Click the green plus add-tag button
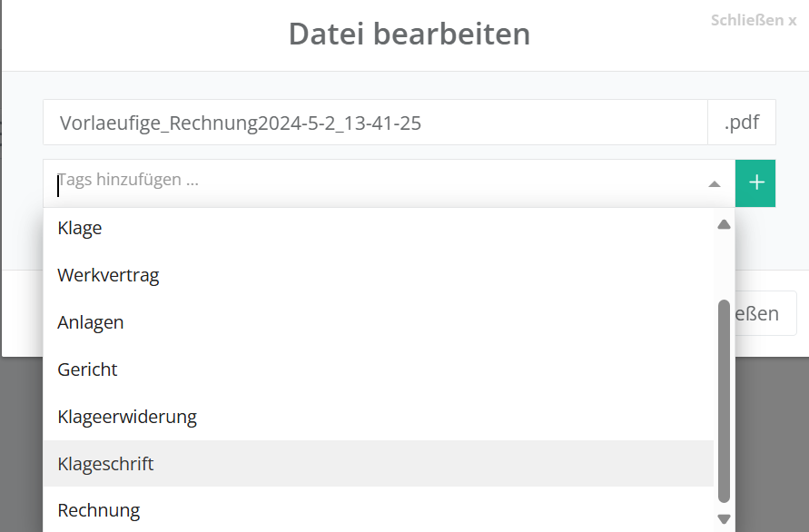The width and height of the screenshot is (809, 532). point(755,182)
